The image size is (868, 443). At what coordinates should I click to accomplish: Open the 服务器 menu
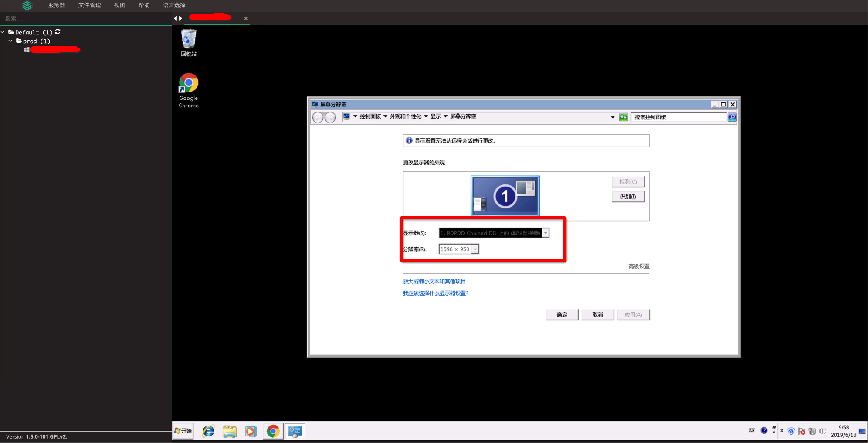tap(56, 5)
